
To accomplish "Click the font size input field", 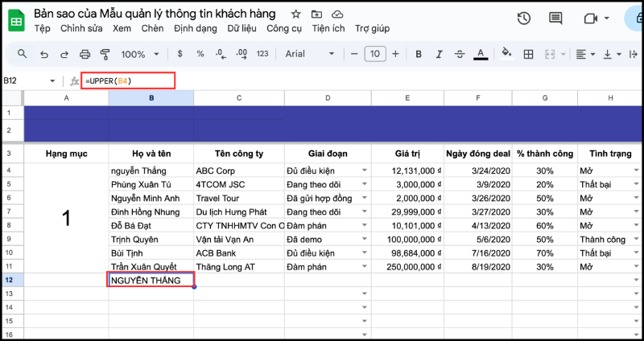I will coord(375,54).
